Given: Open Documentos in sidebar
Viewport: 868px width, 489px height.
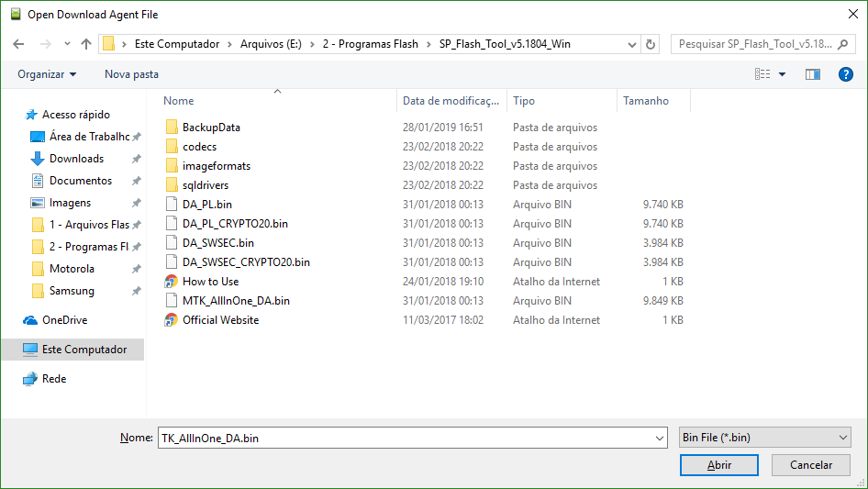Looking at the screenshot, I should click(x=80, y=181).
